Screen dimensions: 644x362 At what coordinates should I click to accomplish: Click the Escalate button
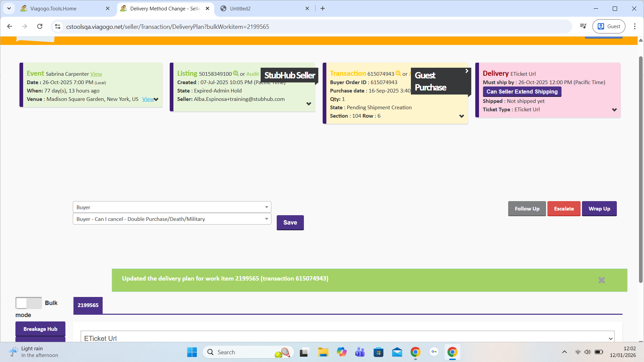coord(563,209)
